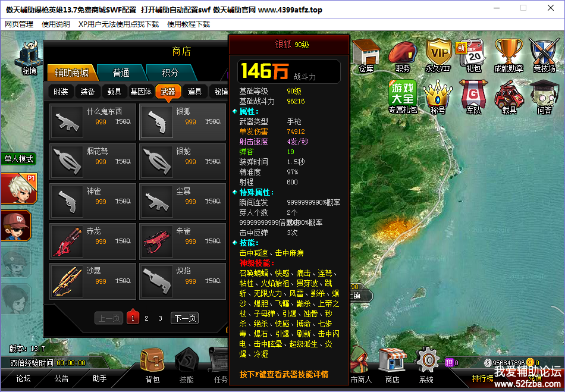Viewport: 565px width, 392px height.
Task: Select 银狐 pistol item
Action: [183, 122]
